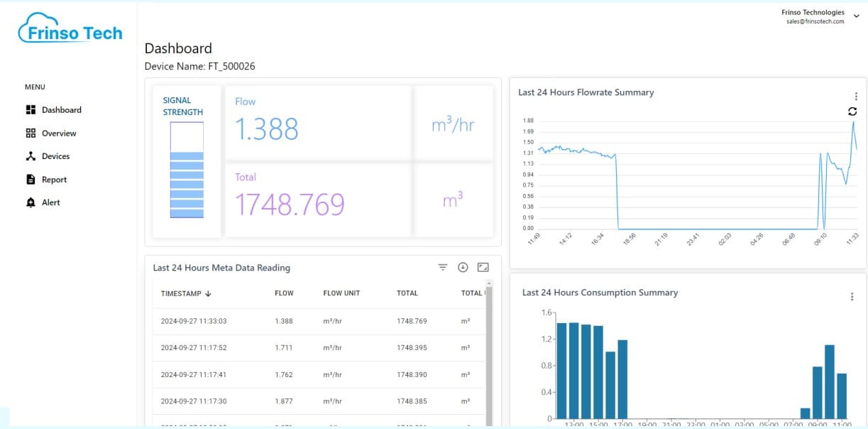Click the flowrate line peak at chart end
Screen dimensions: 868x429
[853, 122]
